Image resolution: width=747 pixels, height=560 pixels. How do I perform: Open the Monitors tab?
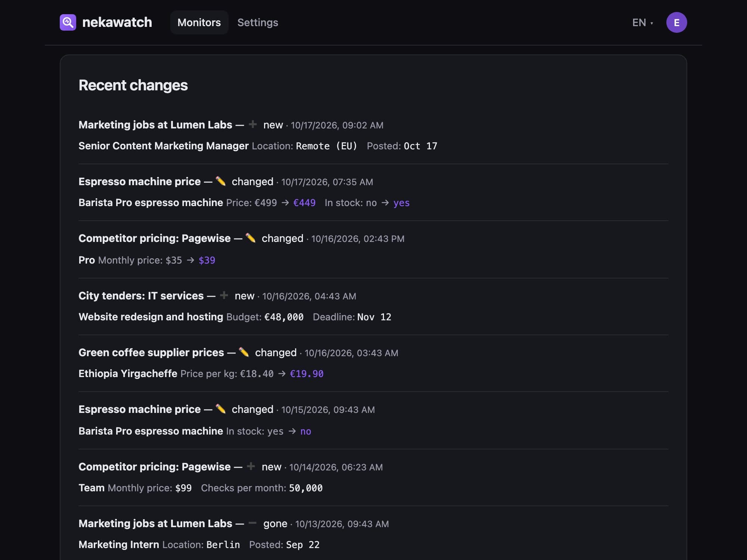coord(199,22)
